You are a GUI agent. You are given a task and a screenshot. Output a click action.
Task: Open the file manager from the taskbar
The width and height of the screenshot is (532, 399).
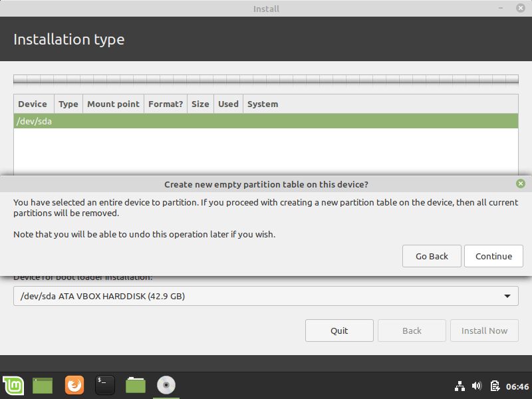[135, 386]
